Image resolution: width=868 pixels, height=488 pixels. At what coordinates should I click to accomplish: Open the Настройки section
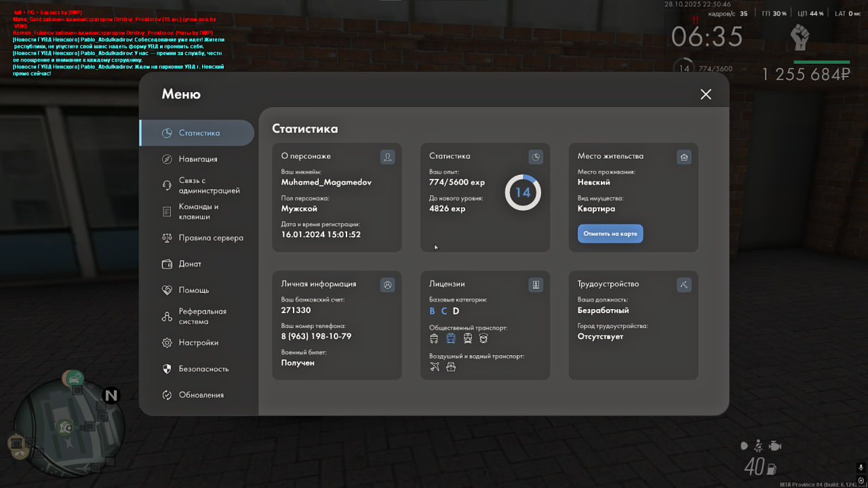pyautogui.click(x=197, y=343)
